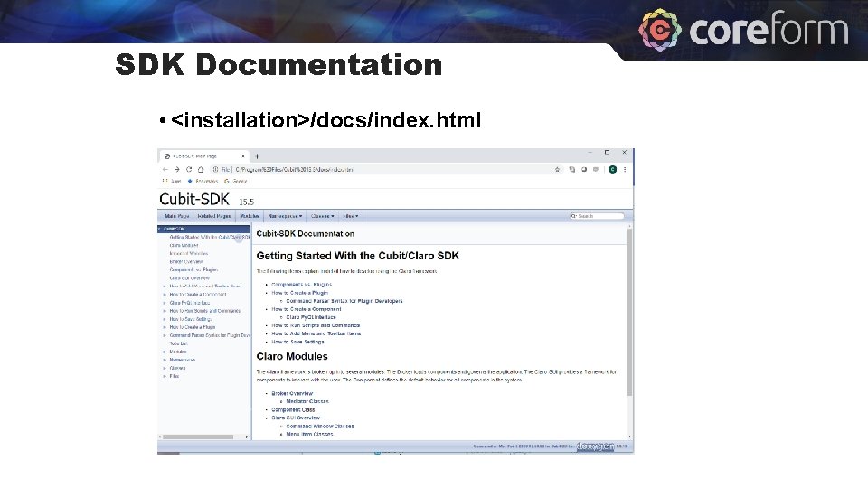Open How to Run Scripts and Commands content link

(316, 325)
